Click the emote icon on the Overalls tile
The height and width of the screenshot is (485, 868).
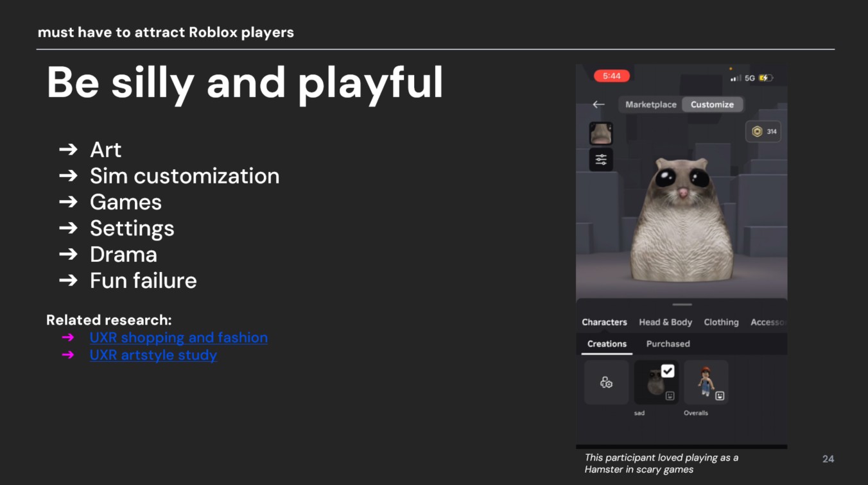pyautogui.click(x=720, y=396)
